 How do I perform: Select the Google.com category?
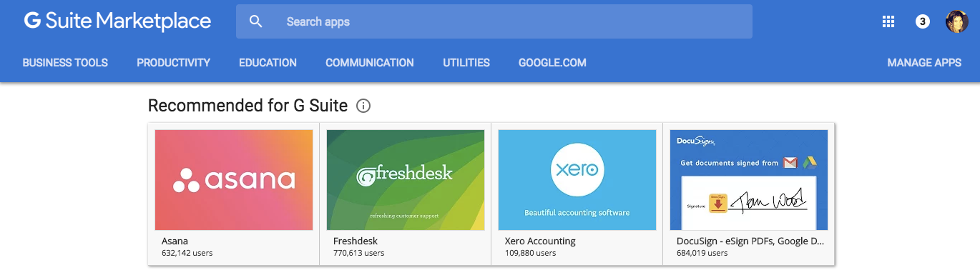point(552,63)
